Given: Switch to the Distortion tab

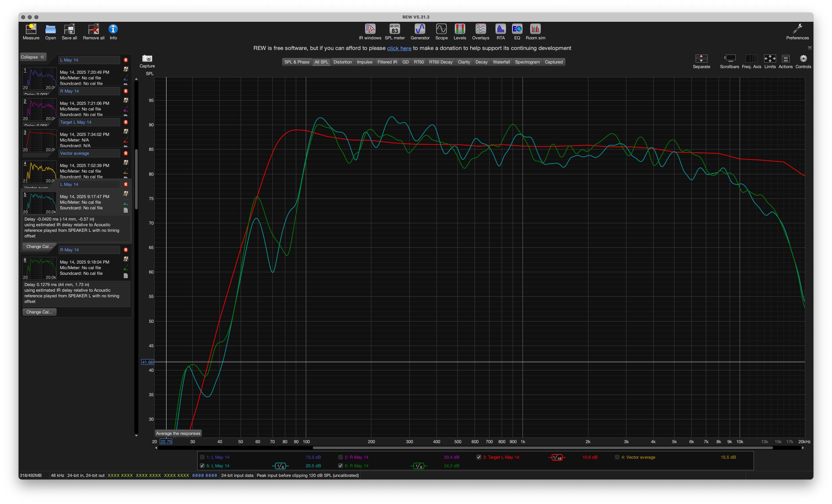Looking at the screenshot, I should (x=343, y=62).
